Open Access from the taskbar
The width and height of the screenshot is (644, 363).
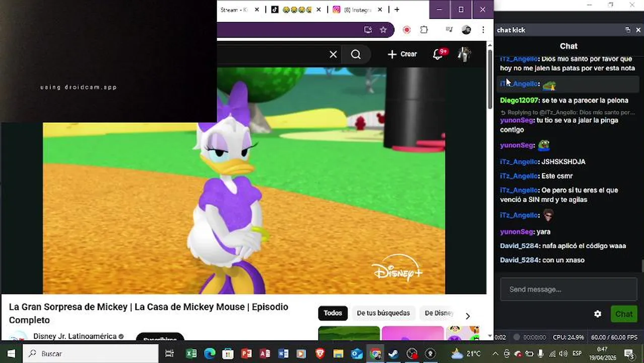(265, 353)
